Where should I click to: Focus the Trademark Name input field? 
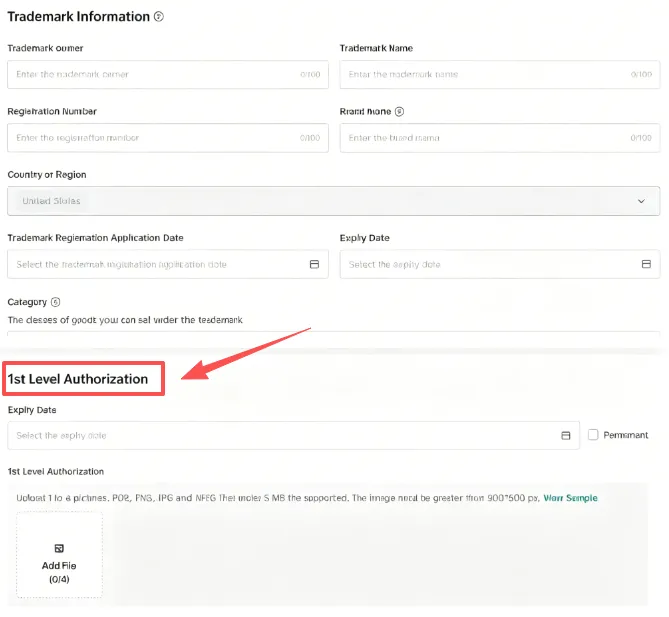coord(480,75)
